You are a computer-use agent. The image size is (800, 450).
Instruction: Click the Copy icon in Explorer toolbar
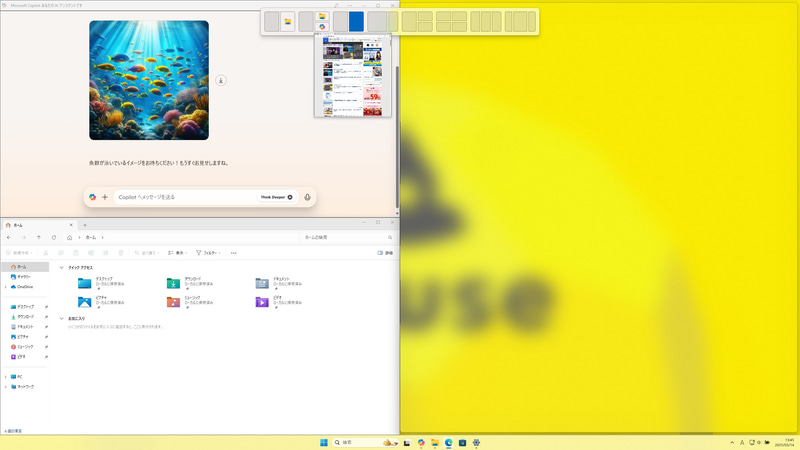(x=61, y=253)
